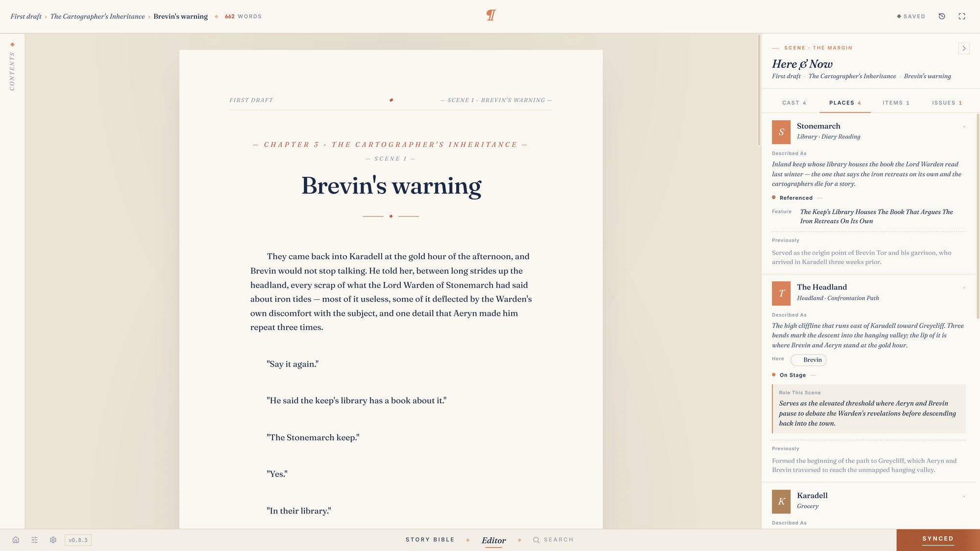The width and height of the screenshot is (980, 551).
Task: Open the version history clock icon
Action: [x=942, y=16]
